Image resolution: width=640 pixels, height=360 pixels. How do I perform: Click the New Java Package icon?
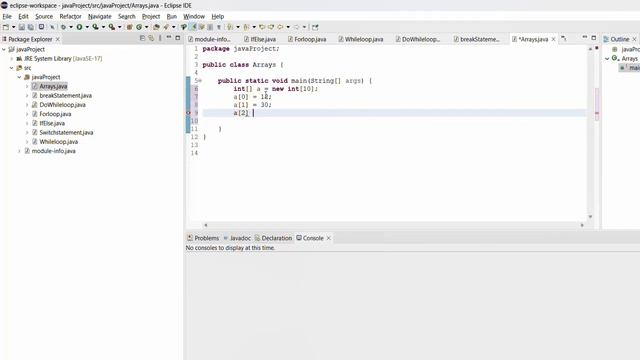click(x=129, y=27)
